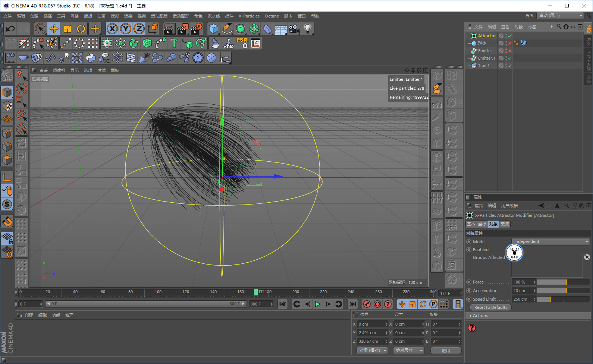
Task: Open the 用户数据 menu in Attributes
Action: coord(509,206)
